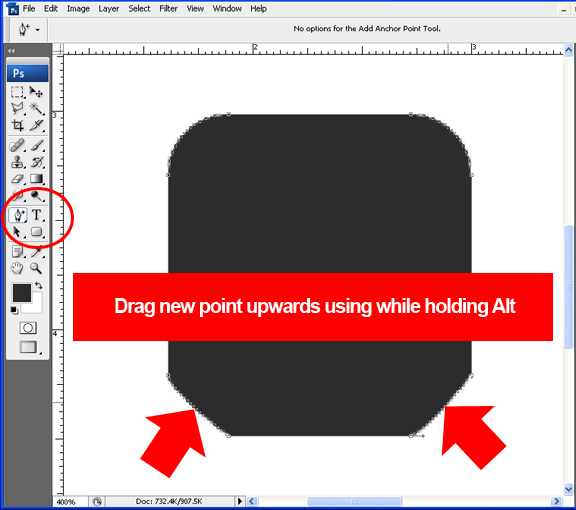Open the File menu
The image size is (576, 510).
coord(29,8)
